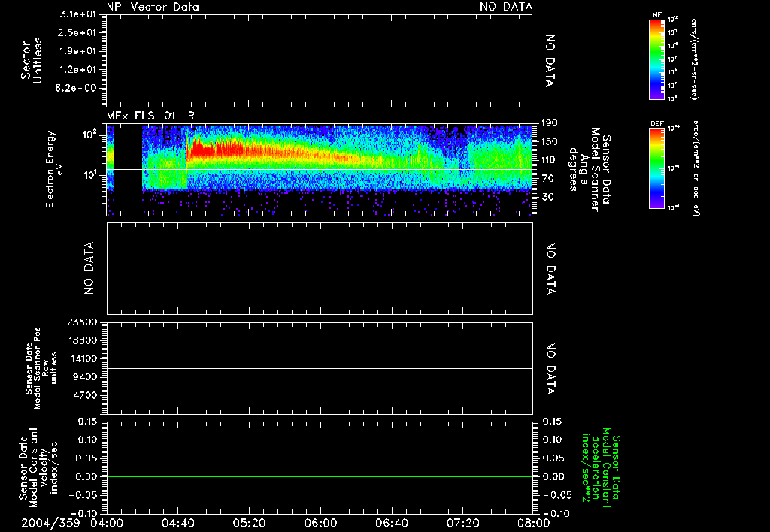770x532 pixels.
Task: Click the '9400' scanner position tick label
Action: (x=86, y=377)
